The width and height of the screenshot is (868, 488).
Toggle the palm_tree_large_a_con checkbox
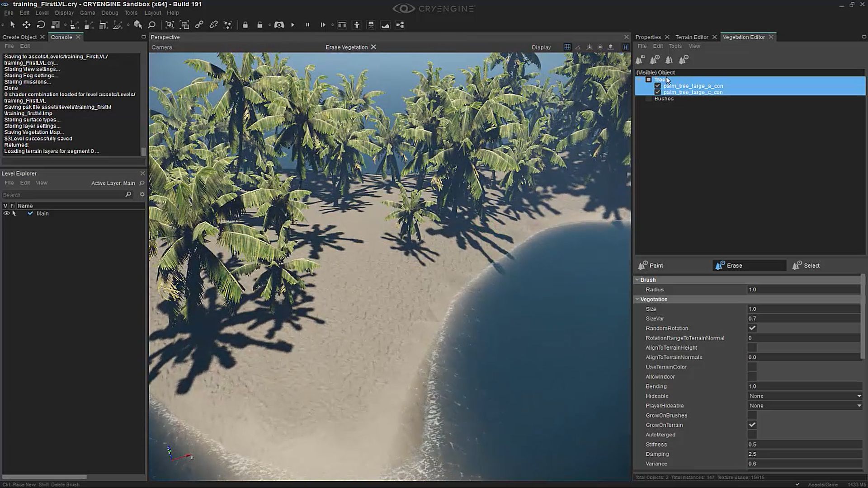coord(657,85)
